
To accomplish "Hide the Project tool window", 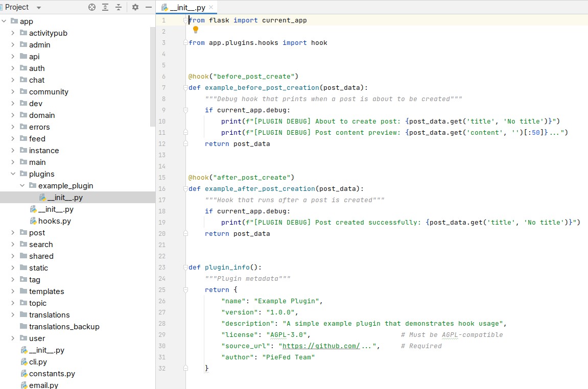I will click(x=148, y=7).
